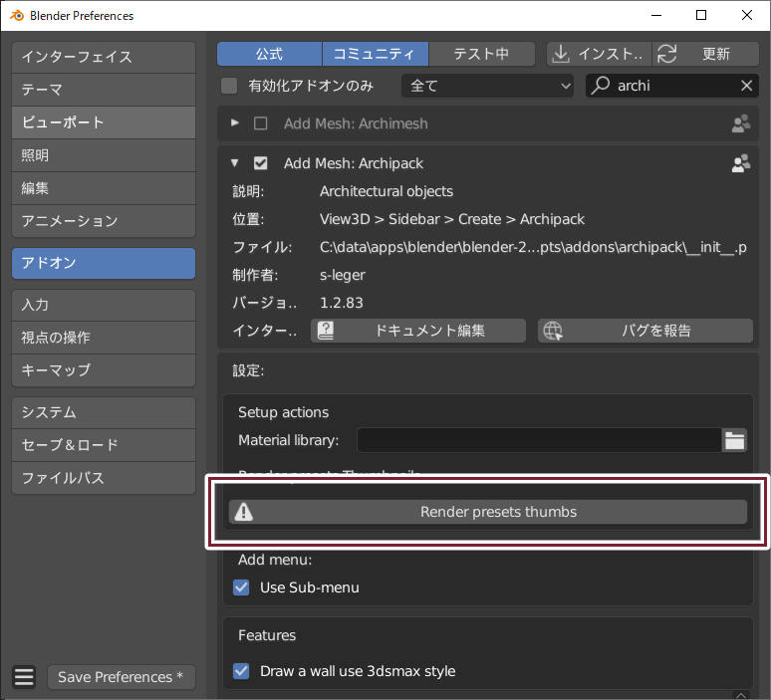The width and height of the screenshot is (771, 700).
Task: Click Architectural objects description text
Action: click(x=386, y=191)
